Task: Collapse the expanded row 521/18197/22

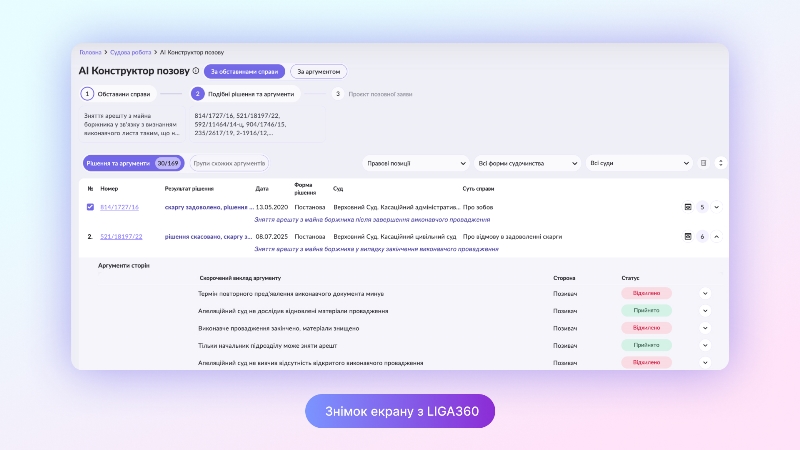Action: 717,237
